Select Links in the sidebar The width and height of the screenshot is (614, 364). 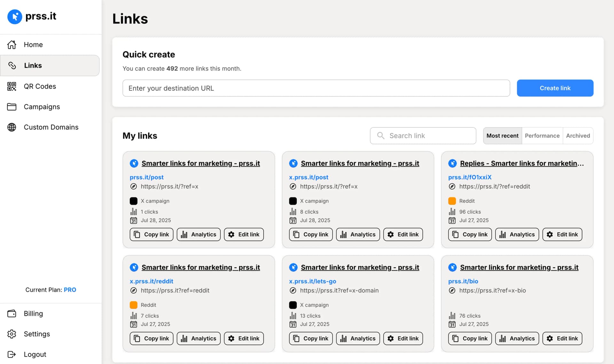click(x=50, y=66)
